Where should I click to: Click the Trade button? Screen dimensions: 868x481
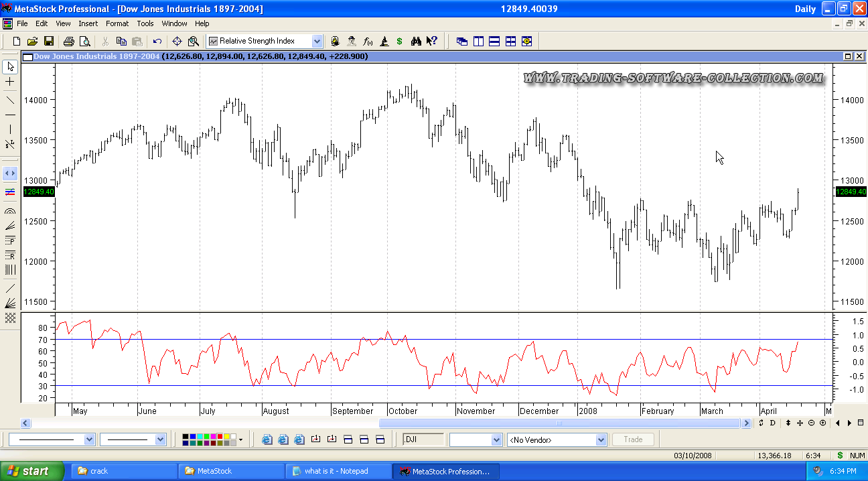[x=633, y=440]
